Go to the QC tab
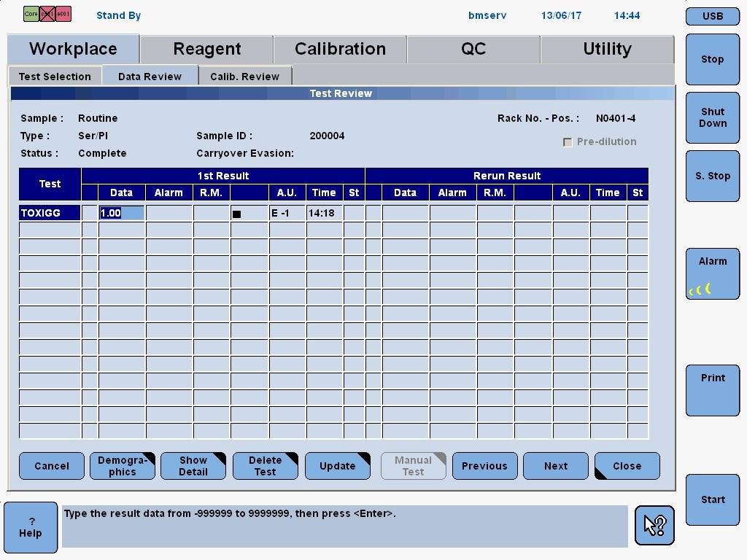This screenshot has height=560, width=747. tap(473, 49)
